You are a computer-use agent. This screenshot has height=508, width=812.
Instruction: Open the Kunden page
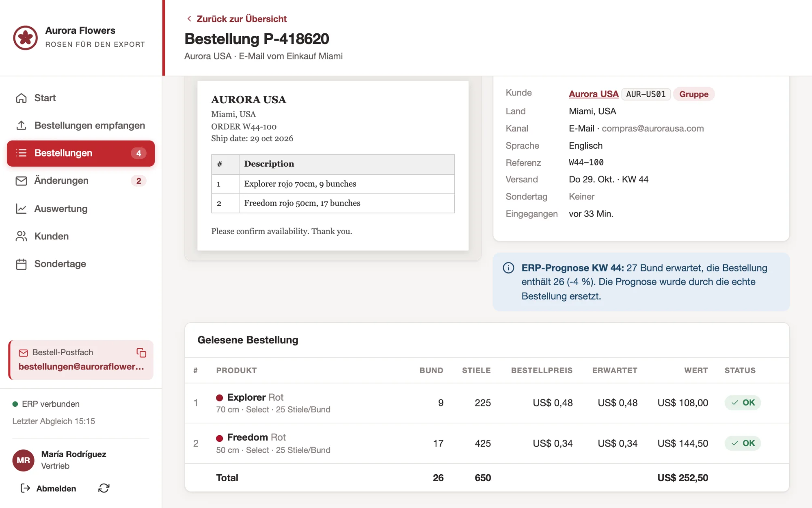point(81,236)
